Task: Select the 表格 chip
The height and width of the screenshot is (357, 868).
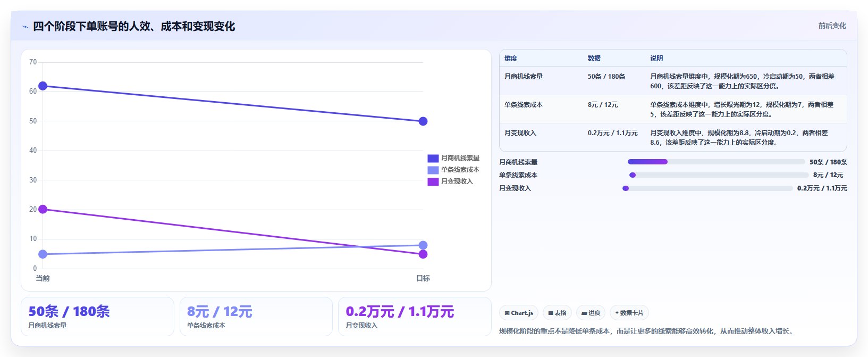Action: pos(557,313)
